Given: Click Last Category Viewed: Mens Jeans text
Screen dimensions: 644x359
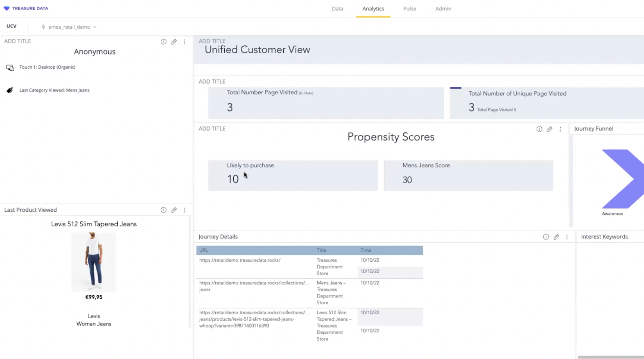Looking at the screenshot, I should [54, 90].
